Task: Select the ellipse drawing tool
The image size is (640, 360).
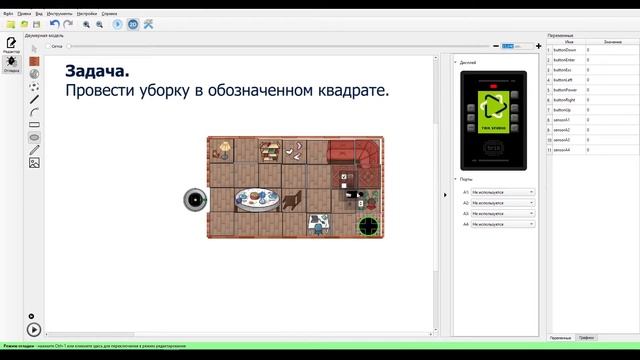Action: click(34, 137)
